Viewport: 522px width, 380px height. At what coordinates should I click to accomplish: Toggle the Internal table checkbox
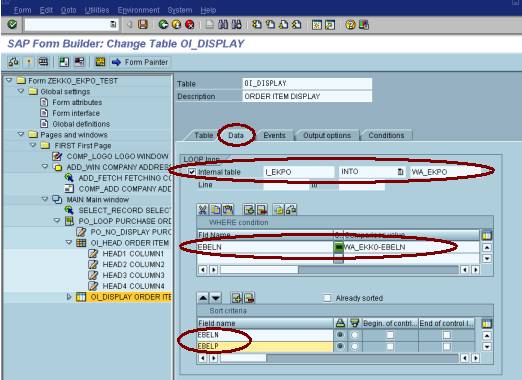coord(192,172)
